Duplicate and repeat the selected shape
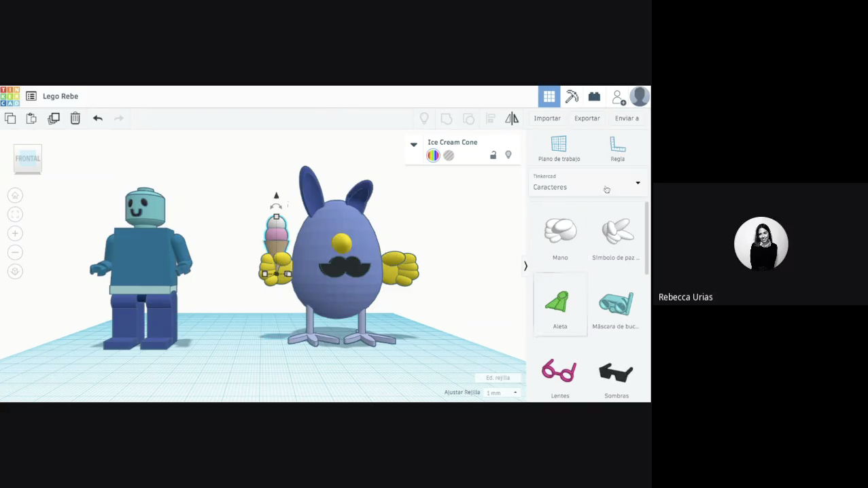This screenshot has width=868, height=488. 54,118
